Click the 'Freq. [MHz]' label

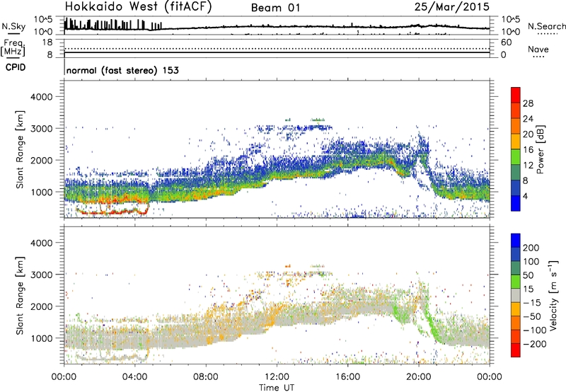pos(13,48)
